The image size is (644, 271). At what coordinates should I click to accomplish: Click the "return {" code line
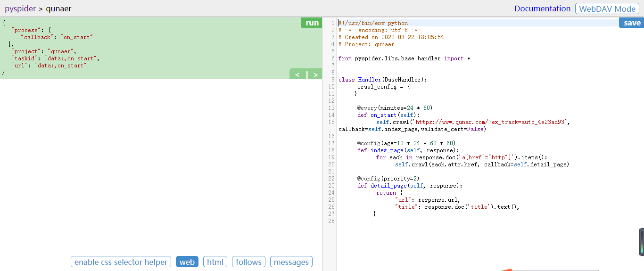(x=389, y=193)
